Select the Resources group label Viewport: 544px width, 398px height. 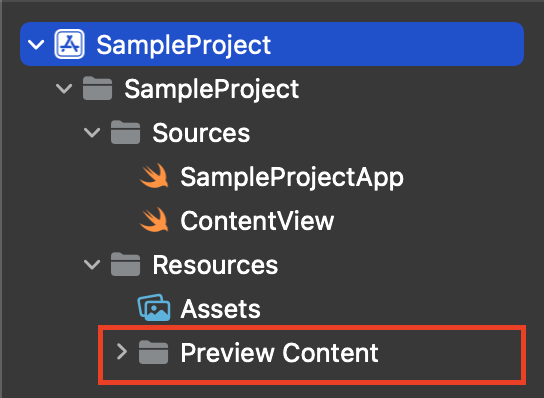215,265
